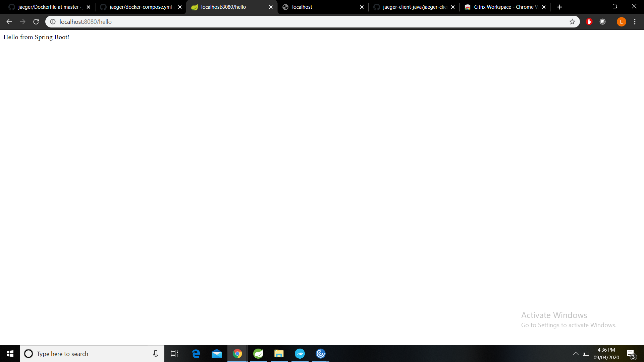Open the Chrome three-dot menu
644x362 pixels.
(635, 21)
